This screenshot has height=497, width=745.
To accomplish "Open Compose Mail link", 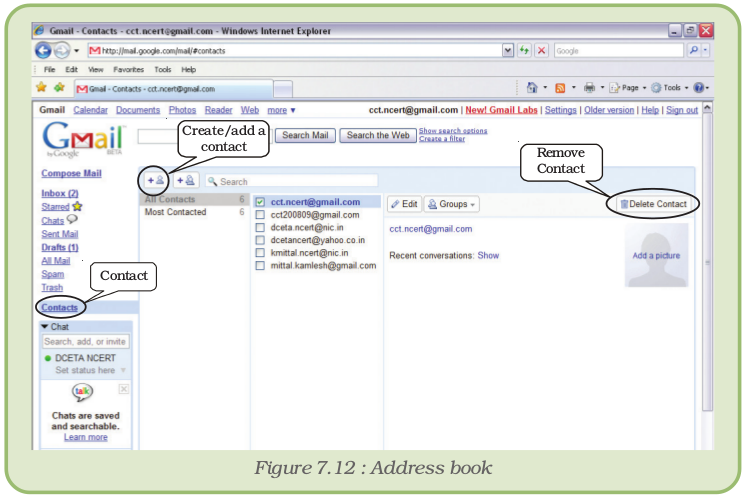I will [x=71, y=173].
